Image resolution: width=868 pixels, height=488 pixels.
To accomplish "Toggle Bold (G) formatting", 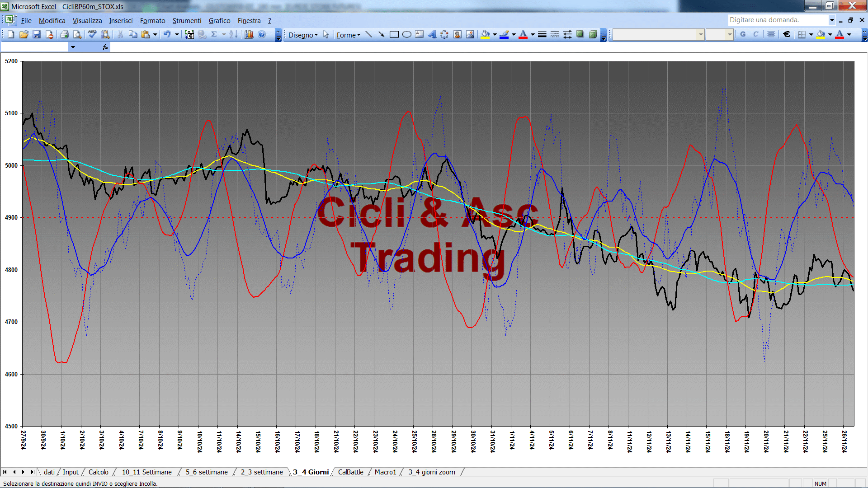I will point(743,34).
